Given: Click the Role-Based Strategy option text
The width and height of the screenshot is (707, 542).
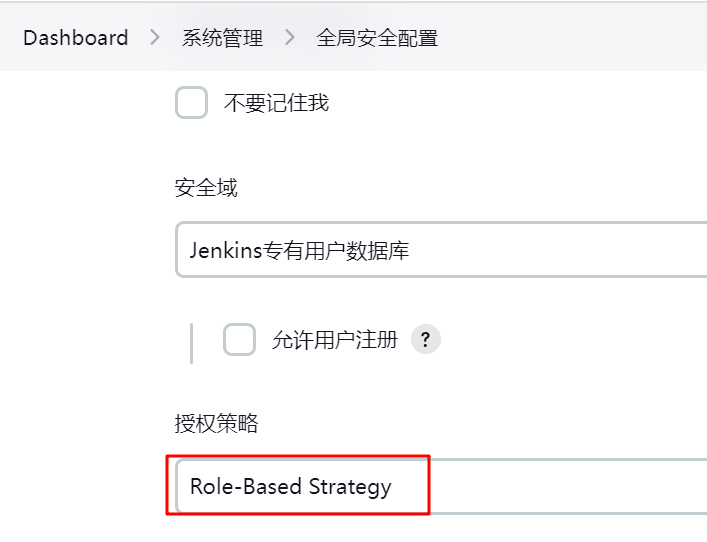Looking at the screenshot, I should [291, 487].
